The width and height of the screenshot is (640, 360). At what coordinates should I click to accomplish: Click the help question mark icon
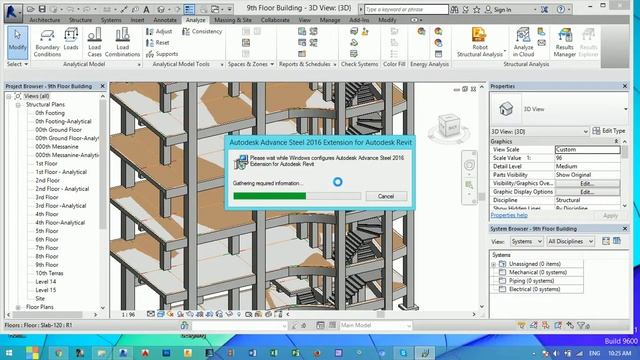coord(561,9)
